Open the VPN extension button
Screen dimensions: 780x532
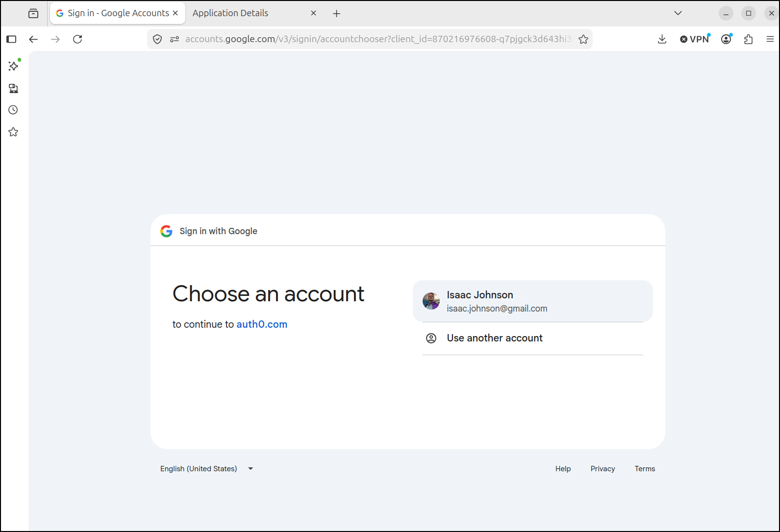695,39
